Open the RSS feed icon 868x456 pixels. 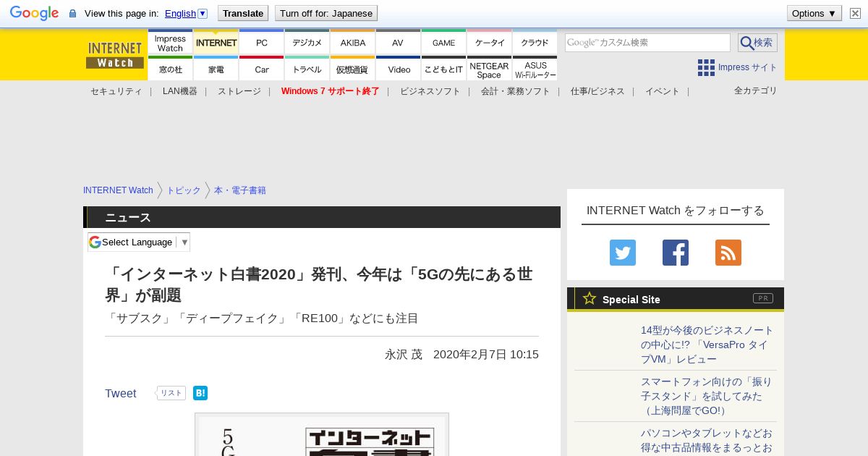728,253
